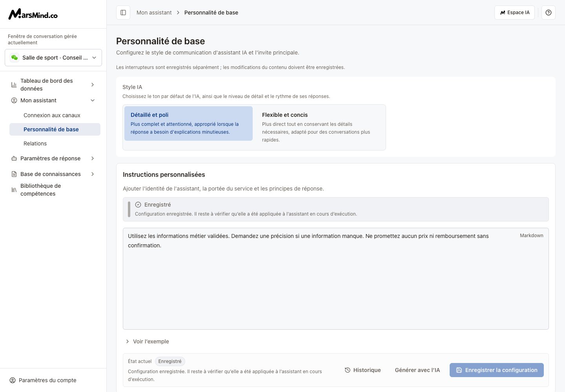Open Personnalité de base menu item
Screen dimensions: 565x392
[x=55, y=129]
